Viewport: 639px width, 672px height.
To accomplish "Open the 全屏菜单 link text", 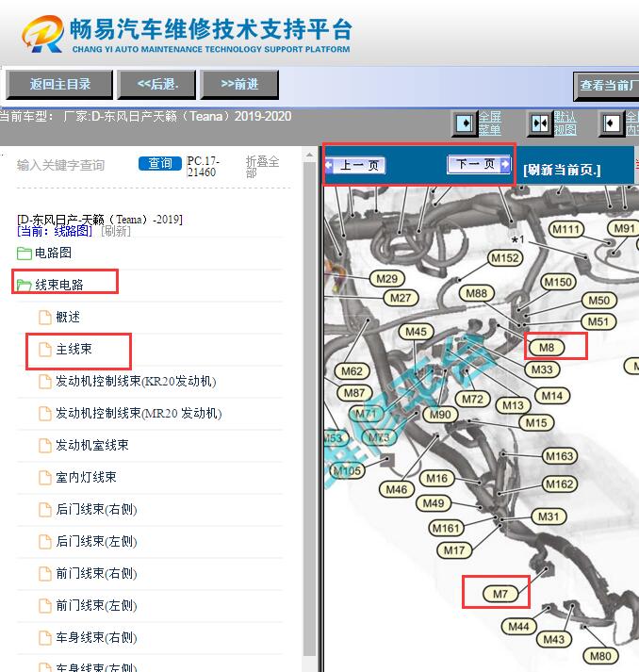I will point(490,123).
